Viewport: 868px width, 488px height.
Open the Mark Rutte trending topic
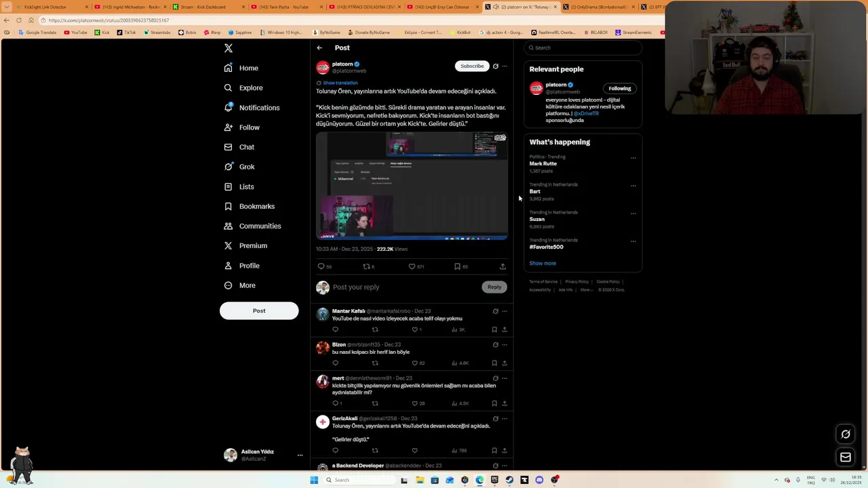click(x=543, y=164)
